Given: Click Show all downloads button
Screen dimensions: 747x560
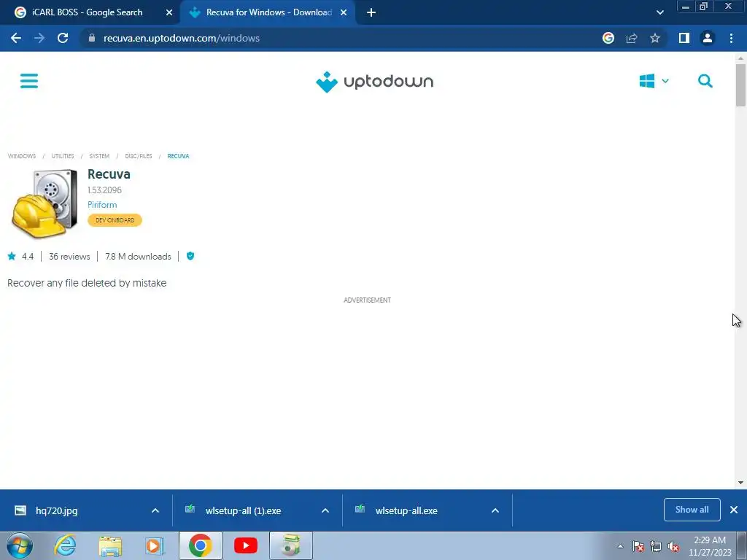Looking at the screenshot, I should (x=692, y=510).
